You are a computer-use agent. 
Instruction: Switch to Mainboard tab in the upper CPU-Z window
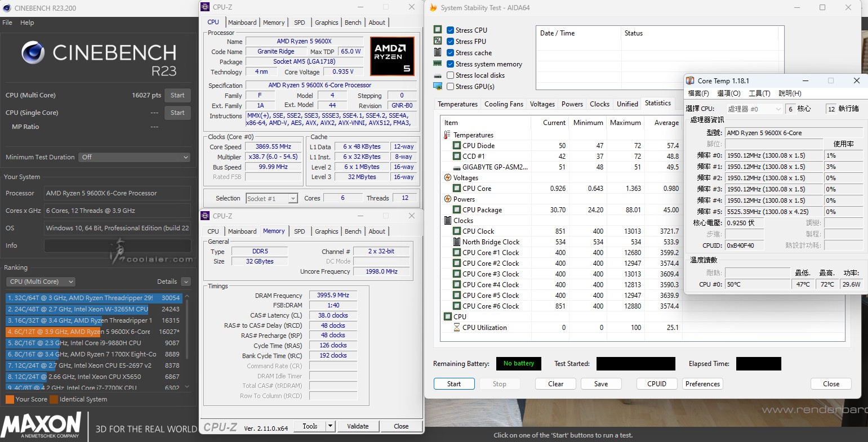pos(242,23)
